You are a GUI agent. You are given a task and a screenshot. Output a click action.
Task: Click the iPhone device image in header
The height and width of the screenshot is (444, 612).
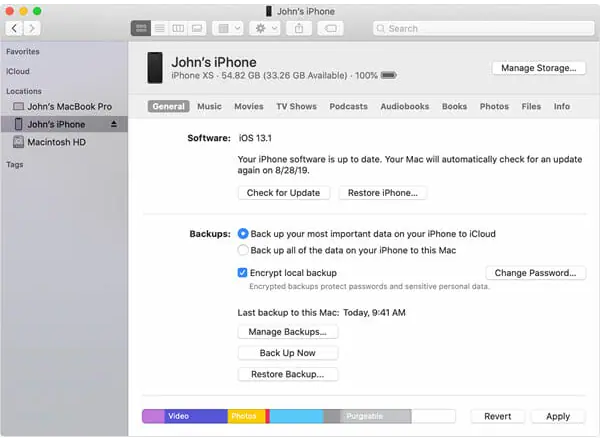[x=155, y=68]
